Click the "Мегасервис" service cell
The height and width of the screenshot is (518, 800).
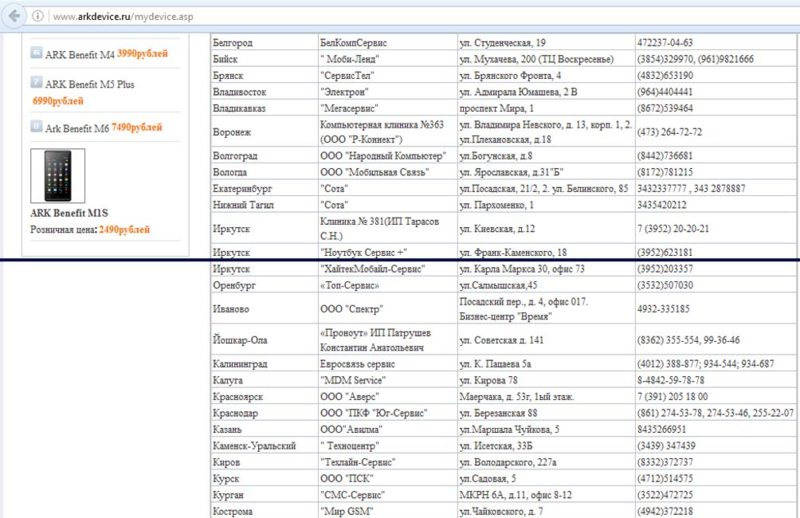(x=388, y=108)
